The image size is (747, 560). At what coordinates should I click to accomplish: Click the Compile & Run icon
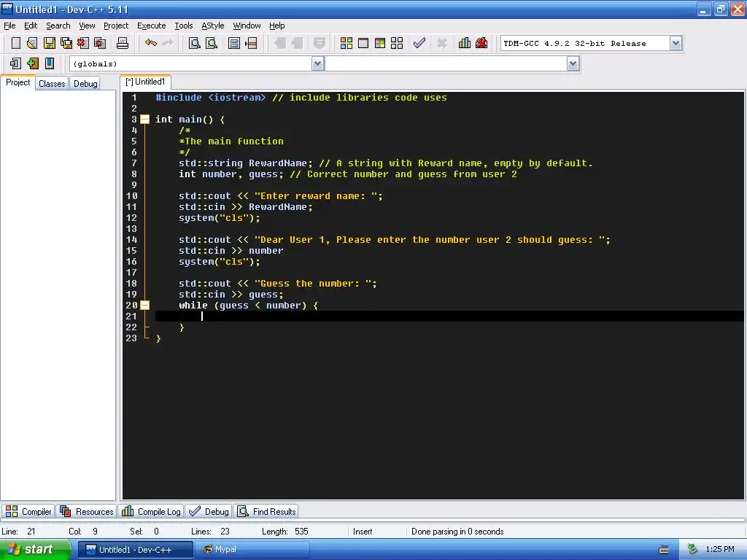tap(379, 43)
